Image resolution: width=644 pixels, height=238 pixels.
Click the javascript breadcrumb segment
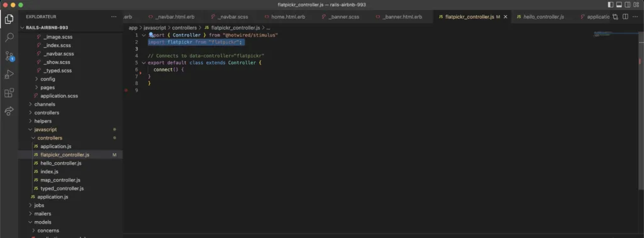click(155, 28)
